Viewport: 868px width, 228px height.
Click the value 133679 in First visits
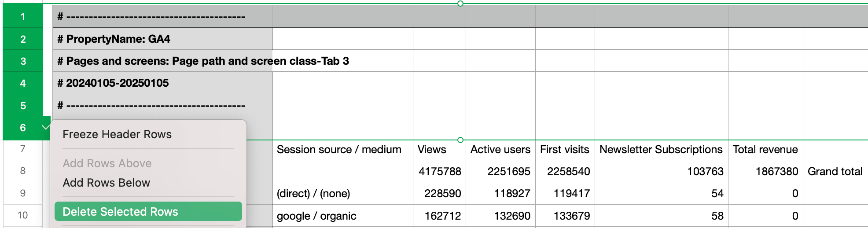point(565,216)
